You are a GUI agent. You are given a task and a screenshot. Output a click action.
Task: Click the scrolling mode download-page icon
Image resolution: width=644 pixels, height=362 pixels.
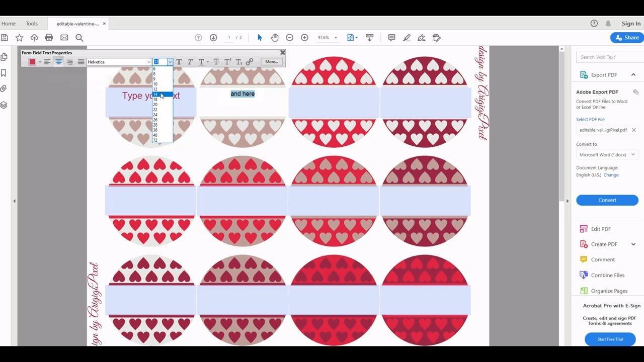(369, 38)
